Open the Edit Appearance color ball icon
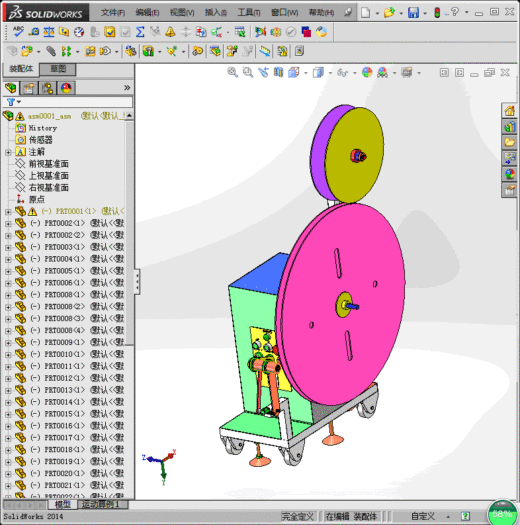520x525 pixels. point(367,72)
